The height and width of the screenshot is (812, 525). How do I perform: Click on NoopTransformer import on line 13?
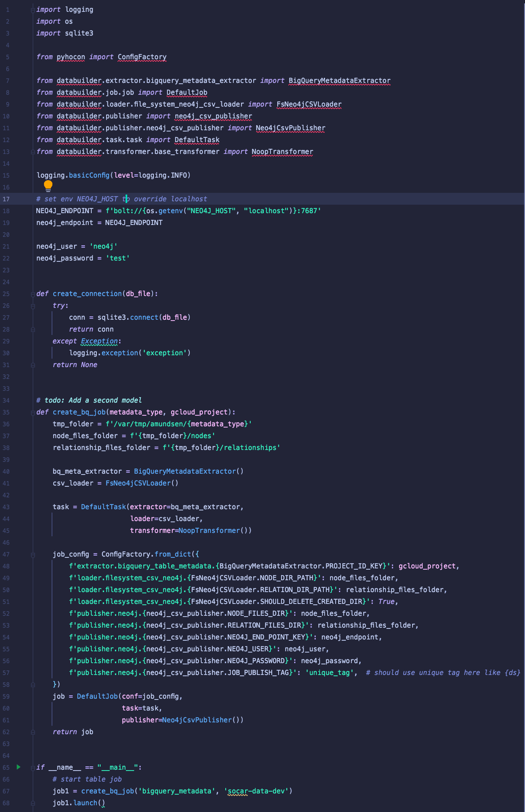click(x=282, y=151)
